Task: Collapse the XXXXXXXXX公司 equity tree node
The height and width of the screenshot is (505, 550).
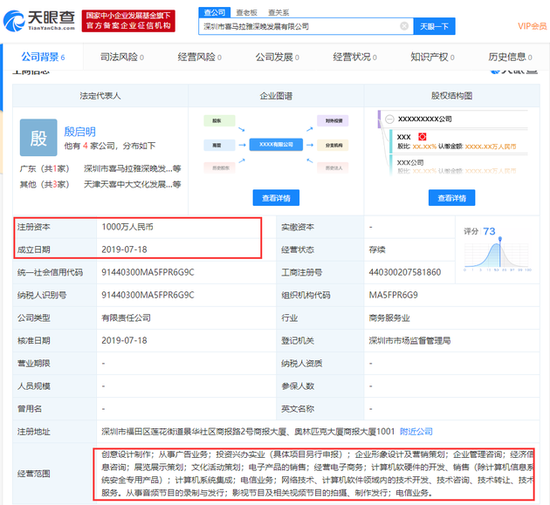Action: (x=389, y=119)
